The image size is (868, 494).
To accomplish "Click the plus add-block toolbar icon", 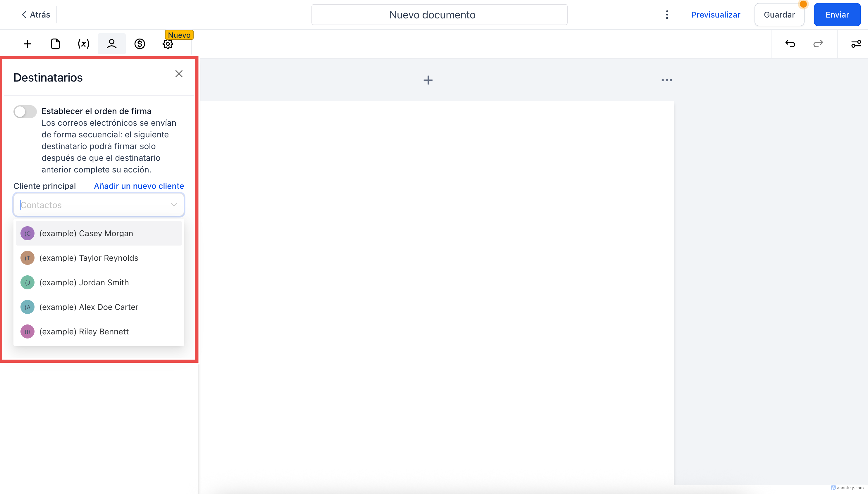I will [27, 44].
